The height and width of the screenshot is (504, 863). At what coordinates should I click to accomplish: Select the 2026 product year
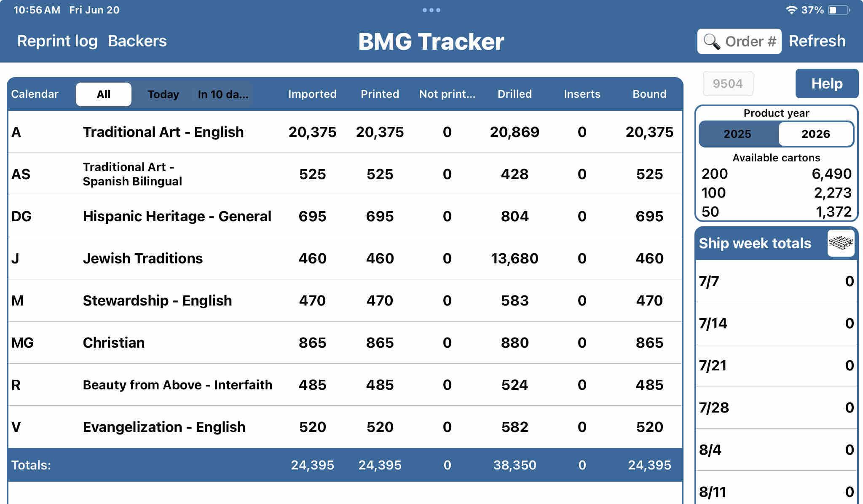click(x=815, y=134)
